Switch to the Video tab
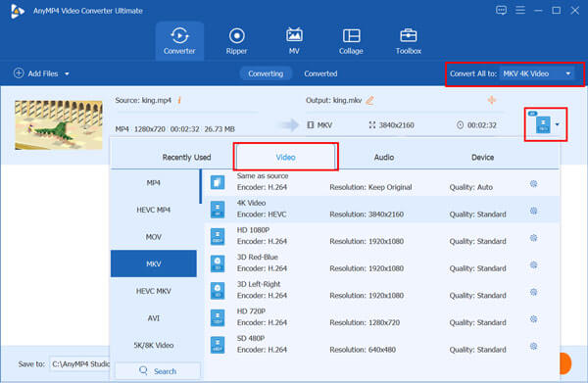 point(286,157)
